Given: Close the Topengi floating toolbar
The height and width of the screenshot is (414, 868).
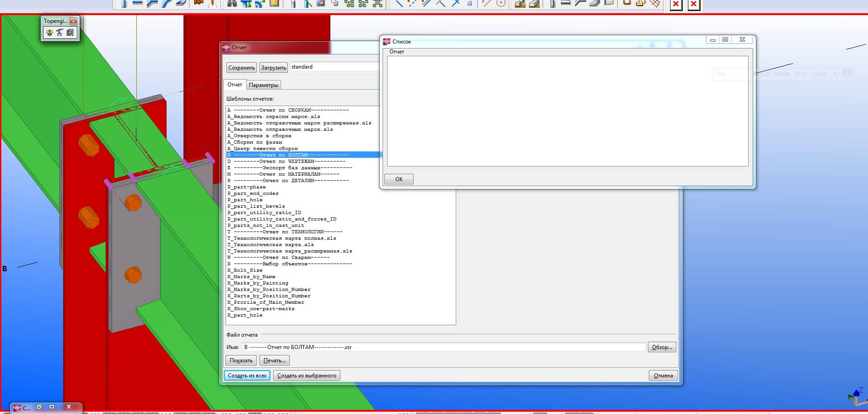Looking at the screenshot, I should [73, 21].
